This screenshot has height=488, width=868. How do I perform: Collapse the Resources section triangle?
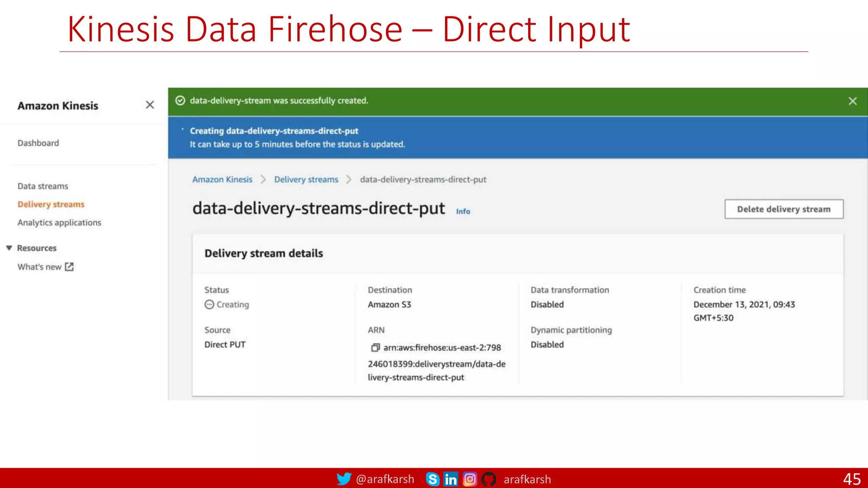click(x=9, y=248)
